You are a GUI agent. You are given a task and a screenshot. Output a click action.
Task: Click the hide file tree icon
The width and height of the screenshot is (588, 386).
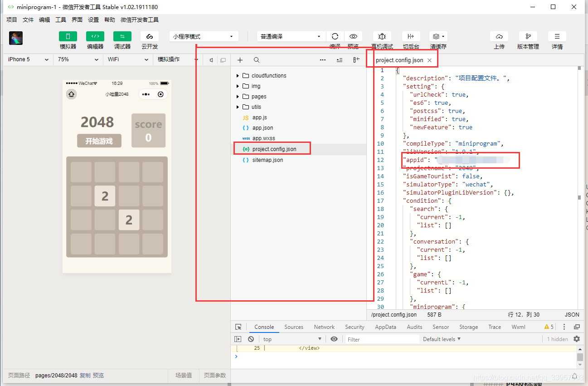(x=356, y=60)
